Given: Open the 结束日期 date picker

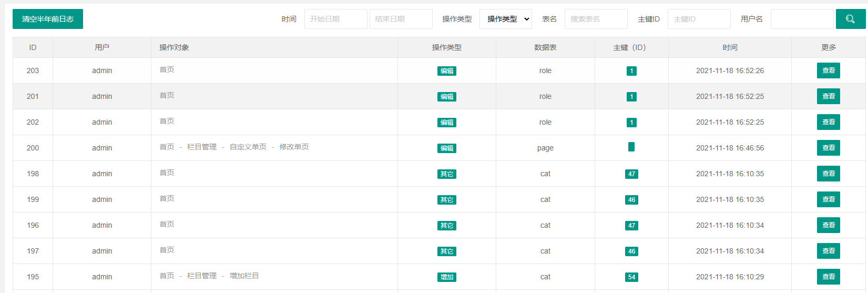Looking at the screenshot, I should [401, 19].
